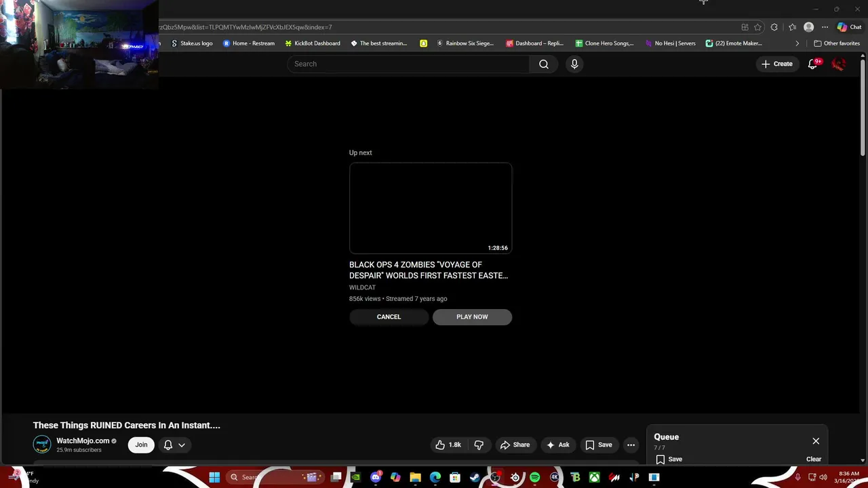
Task: Click Play Now for next video
Action: point(472,317)
